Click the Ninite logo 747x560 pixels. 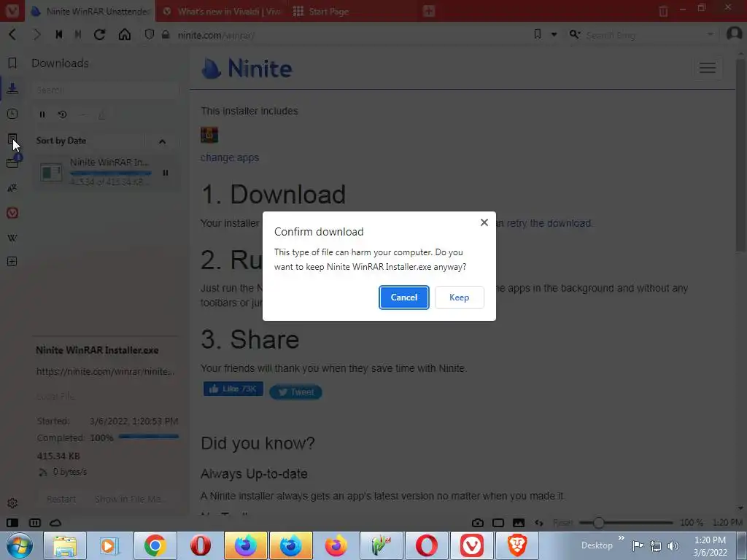tap(247, 68)
